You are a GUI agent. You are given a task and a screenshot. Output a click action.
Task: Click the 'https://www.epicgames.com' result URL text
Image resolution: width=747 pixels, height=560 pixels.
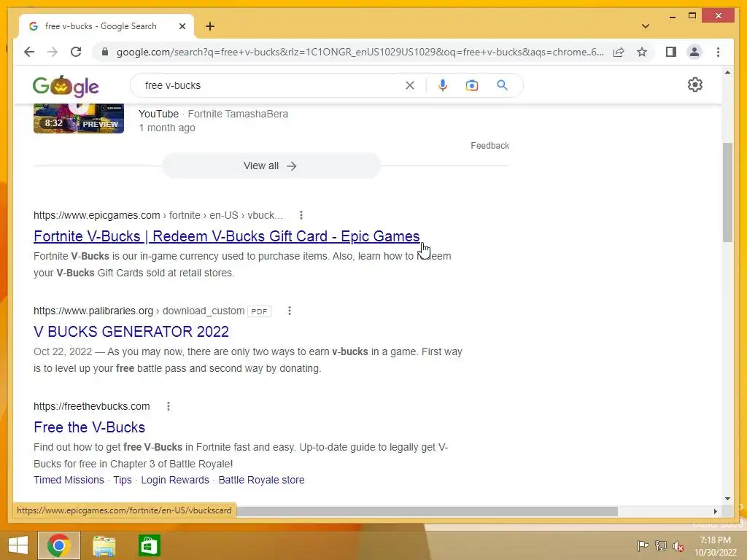coord(97,215)
